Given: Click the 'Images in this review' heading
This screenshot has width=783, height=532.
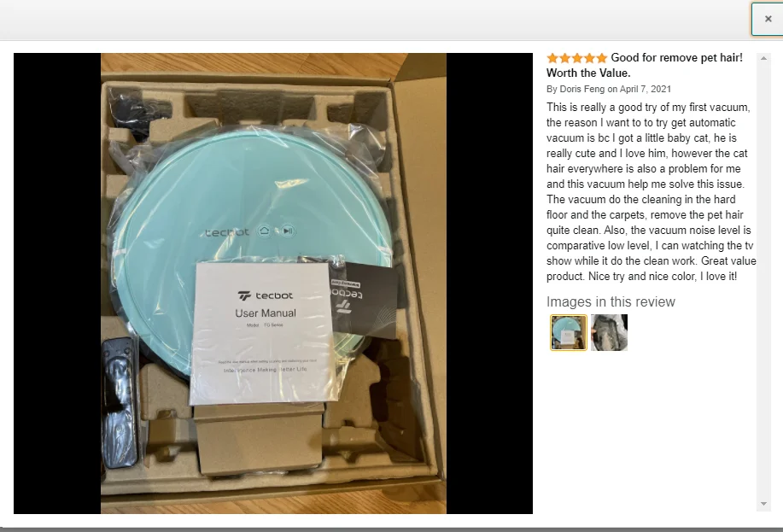Looking at the screenshot, I should point(611,301).
